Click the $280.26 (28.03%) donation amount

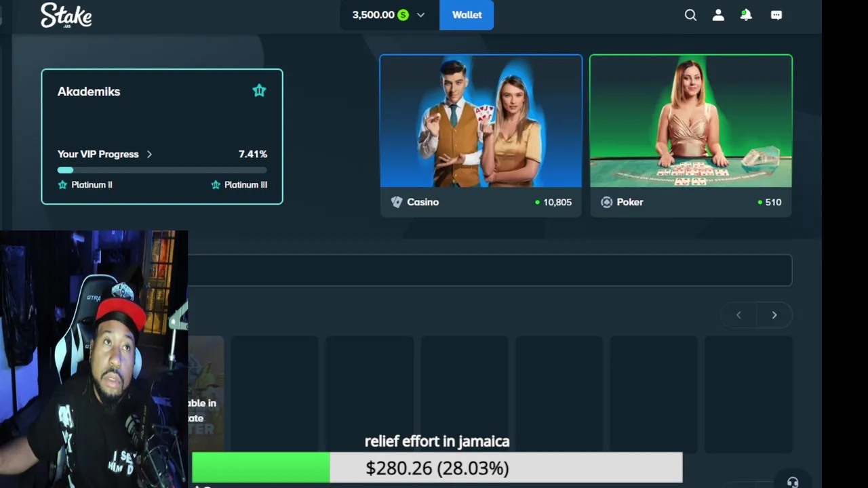(437, 468)
